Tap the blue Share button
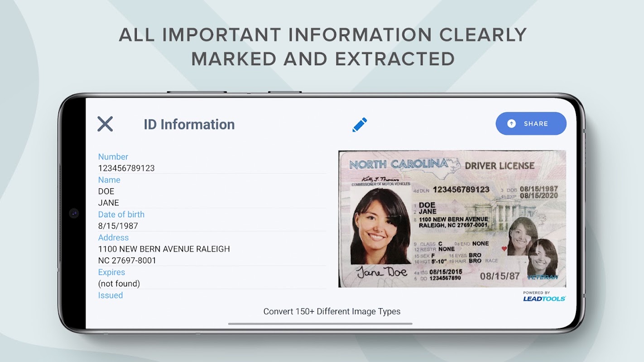The width and height of the screenshot is (644, 362). pyautogui.click(x=531, y=124)
